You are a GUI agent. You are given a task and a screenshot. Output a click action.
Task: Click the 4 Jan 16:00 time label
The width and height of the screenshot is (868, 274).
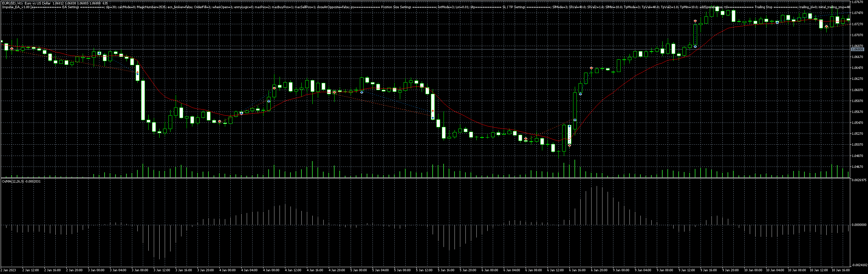(315, 270)
